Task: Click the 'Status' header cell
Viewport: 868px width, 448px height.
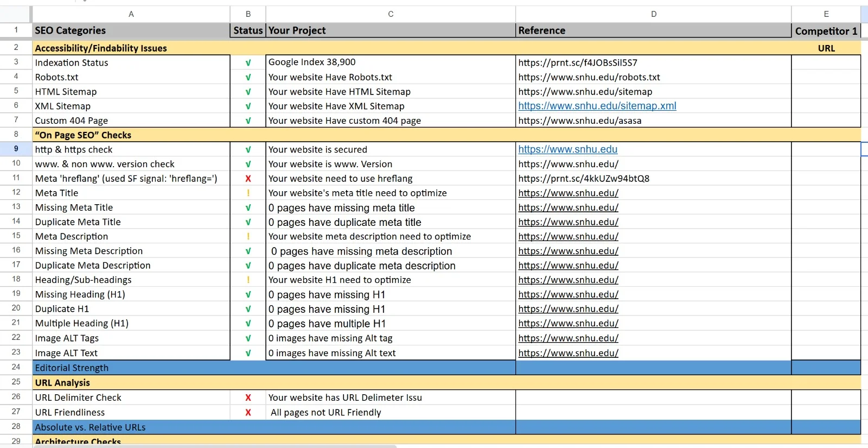Action: click(248, 30)
